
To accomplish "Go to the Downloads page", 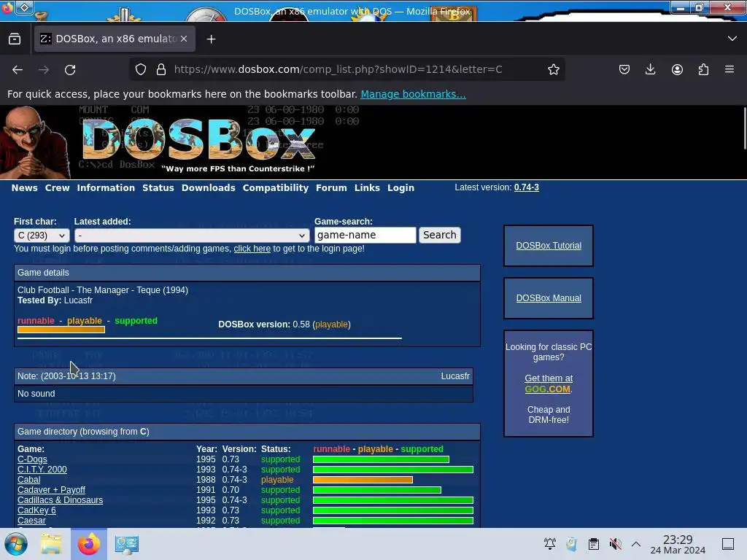I will 208,187.
